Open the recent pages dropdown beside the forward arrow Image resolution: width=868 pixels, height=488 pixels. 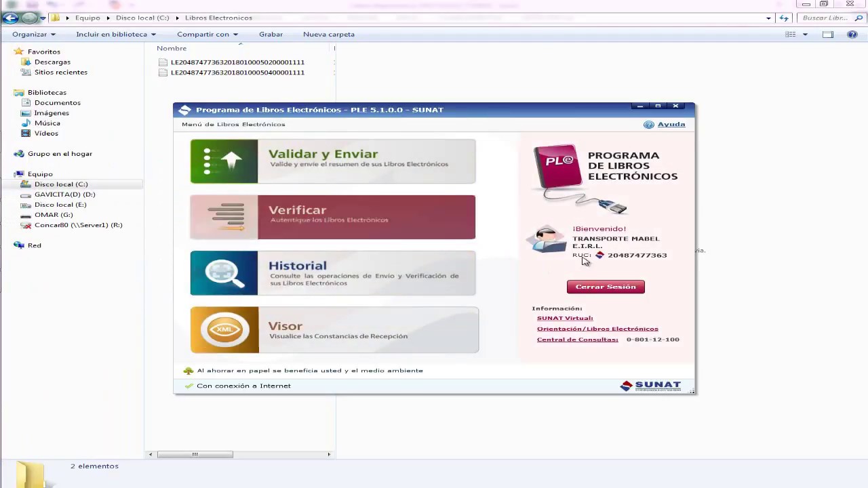(x=42, y=18)
